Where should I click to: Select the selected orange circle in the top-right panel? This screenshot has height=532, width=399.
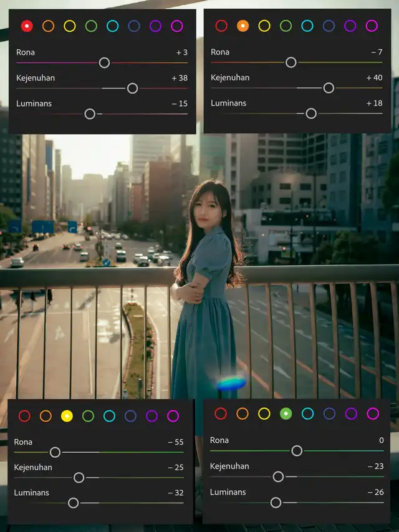243,26
